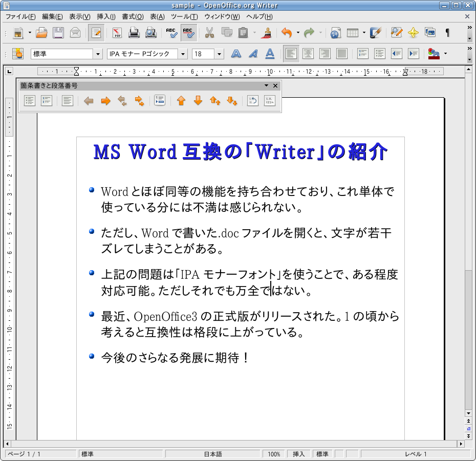This screenshot has width=476, height=461.
Task: Expand font size dropdown
Action: (219, 54)
